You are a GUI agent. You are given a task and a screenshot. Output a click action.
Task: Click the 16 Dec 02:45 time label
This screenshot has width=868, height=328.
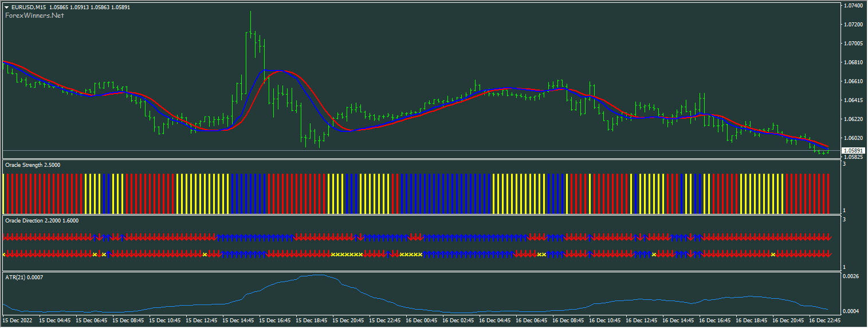(459, 320)
